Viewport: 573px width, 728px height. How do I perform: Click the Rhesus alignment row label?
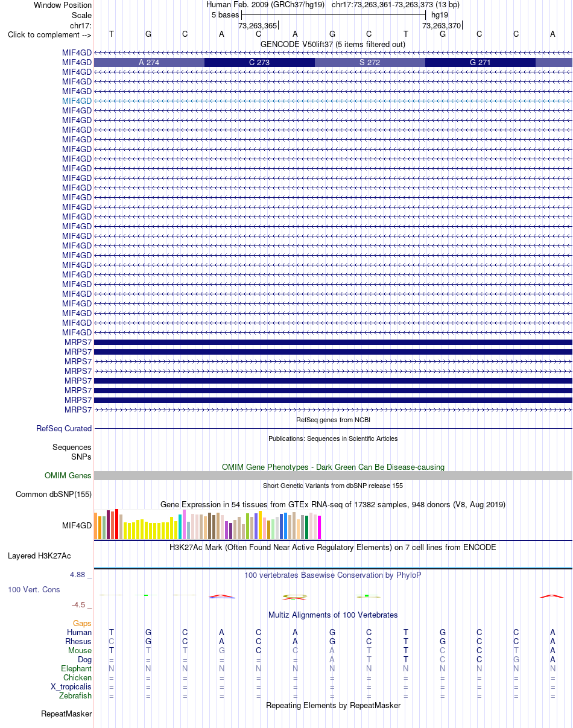[x=78, y=641]
